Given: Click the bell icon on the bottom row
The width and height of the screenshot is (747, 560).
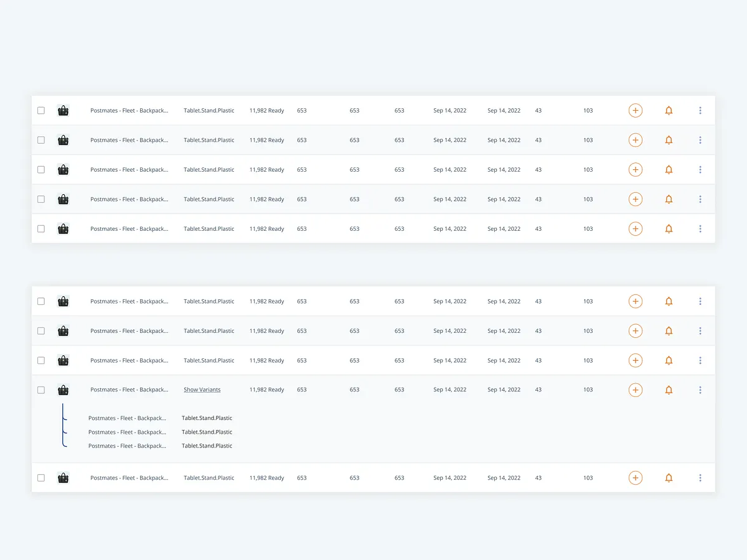Looking at the screenshot, I should pos(669,477).
